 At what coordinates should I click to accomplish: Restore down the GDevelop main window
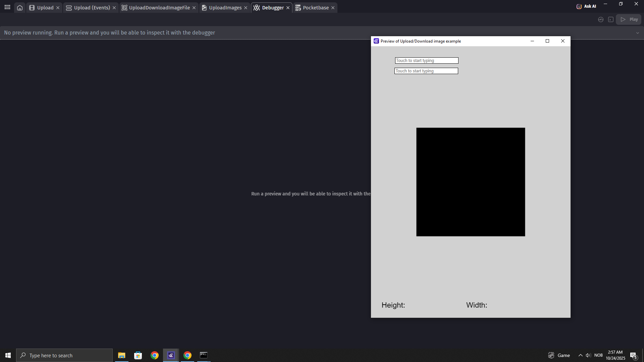621,4
